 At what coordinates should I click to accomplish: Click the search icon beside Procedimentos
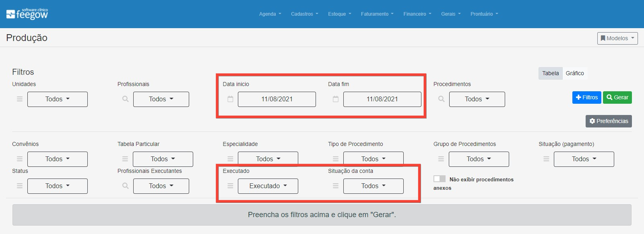pyautogui.click(x=442, y=99)
